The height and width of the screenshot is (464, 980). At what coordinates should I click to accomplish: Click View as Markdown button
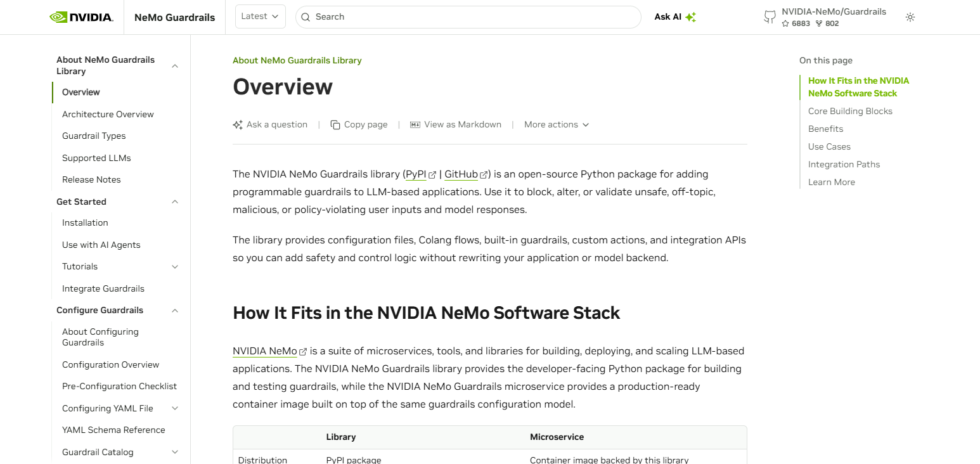pos(456,125)
